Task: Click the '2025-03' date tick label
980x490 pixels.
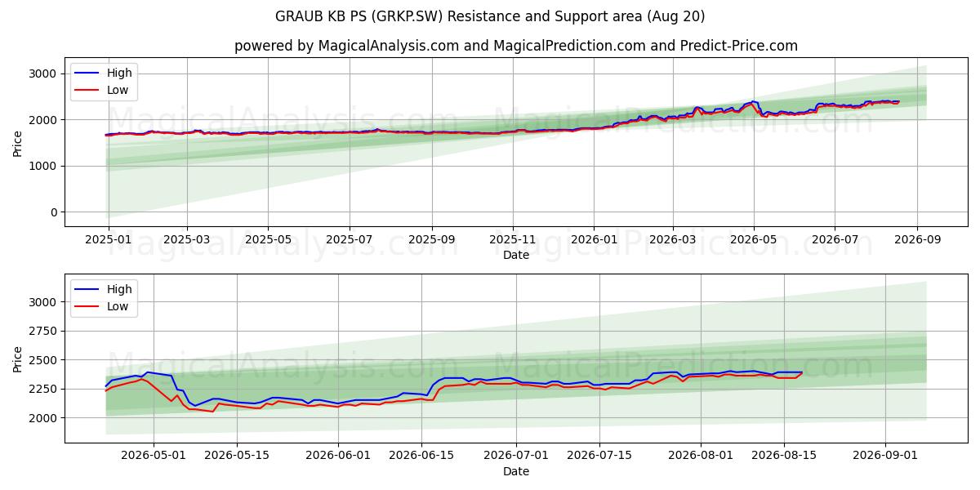Action: [x=187, y=240]
